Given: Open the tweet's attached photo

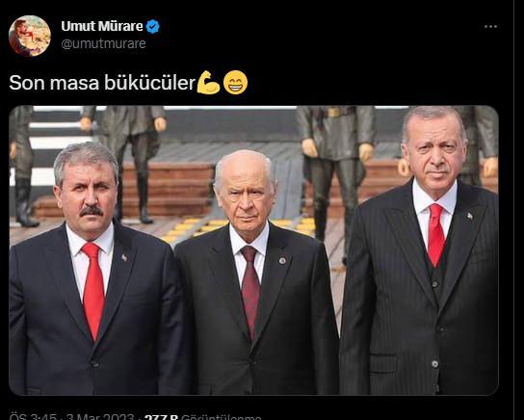Looking at the screenshot, I should (x=253, y=250).
